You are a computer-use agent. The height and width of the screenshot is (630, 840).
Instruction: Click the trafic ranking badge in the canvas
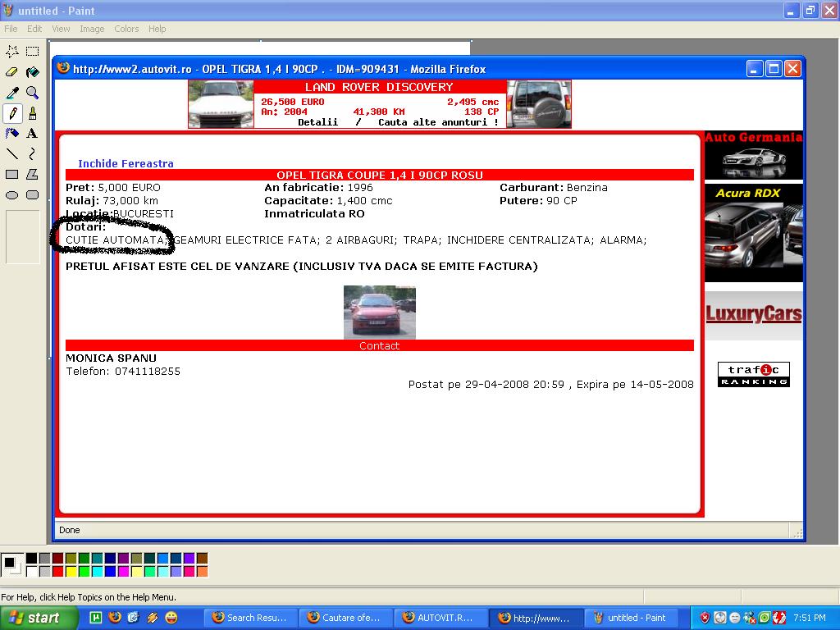754,374
